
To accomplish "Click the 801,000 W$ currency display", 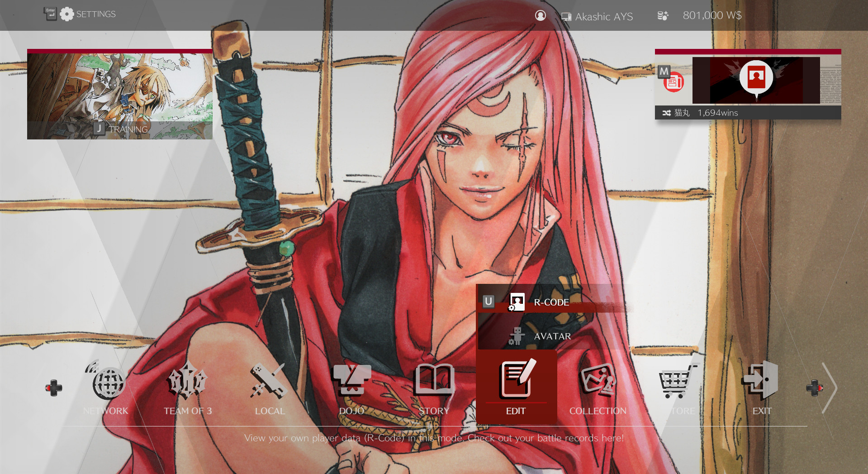I will 712,15.
